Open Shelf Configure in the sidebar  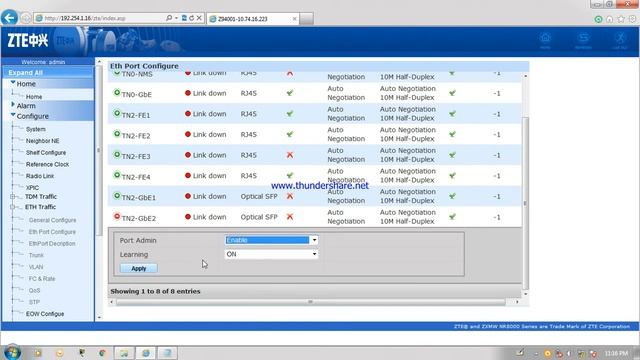[x=46, y=153]
